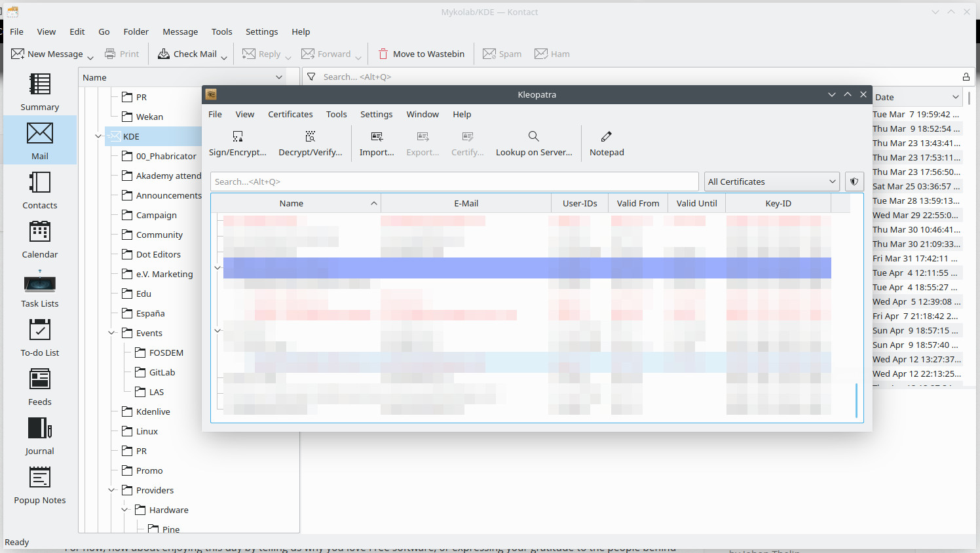Screen dimensions: 980x553
Task: Mark message as Ham
Action: [552, 54]
